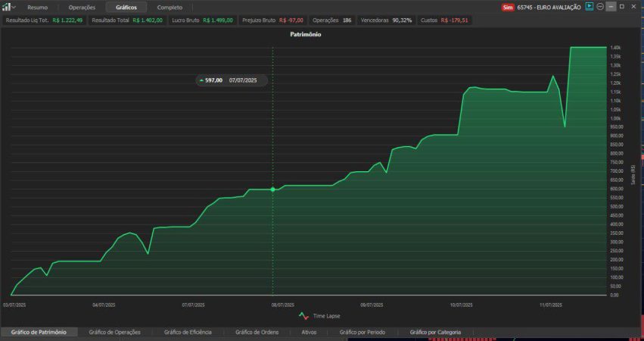Click the blue play replay icon
The height and width of the screenshot is (341, 644).
[590, 7]
